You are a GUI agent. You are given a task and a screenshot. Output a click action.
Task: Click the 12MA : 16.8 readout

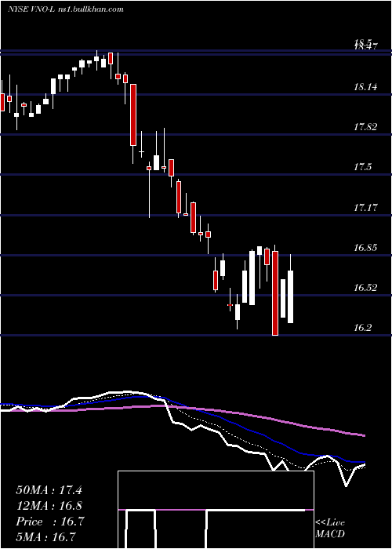[49, 506]
